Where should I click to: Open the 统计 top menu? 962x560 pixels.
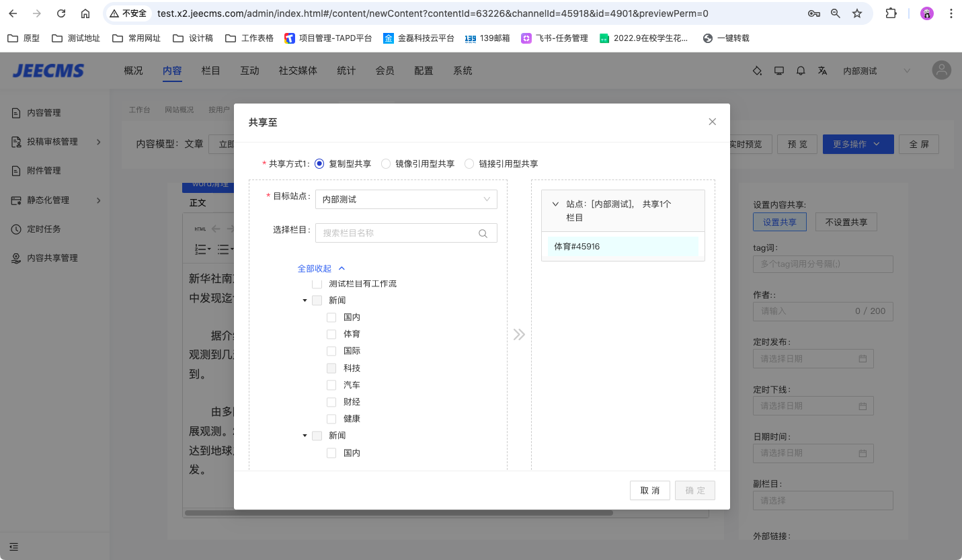tap(346, 71)
